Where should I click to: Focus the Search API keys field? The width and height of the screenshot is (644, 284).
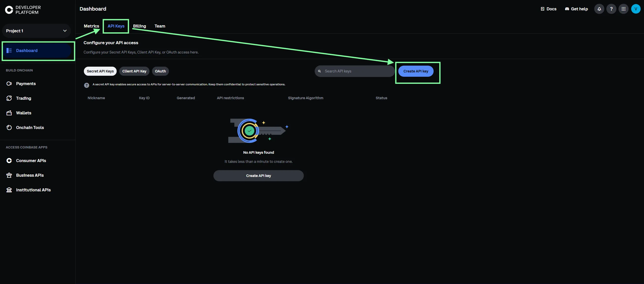click(355, 71)
